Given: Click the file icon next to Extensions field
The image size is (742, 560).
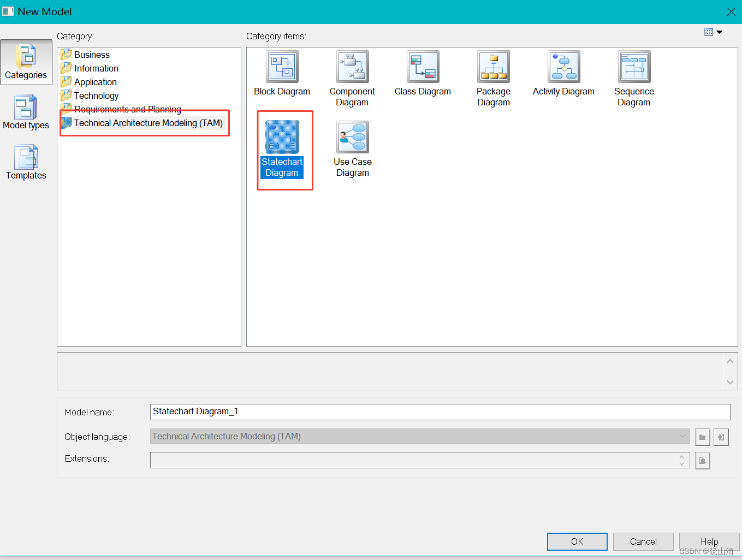Looking at the screenshot, I should coord(702,460).
